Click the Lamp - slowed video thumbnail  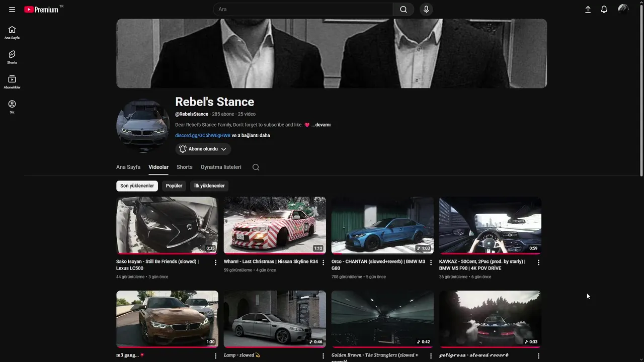[x=275, y=319]
